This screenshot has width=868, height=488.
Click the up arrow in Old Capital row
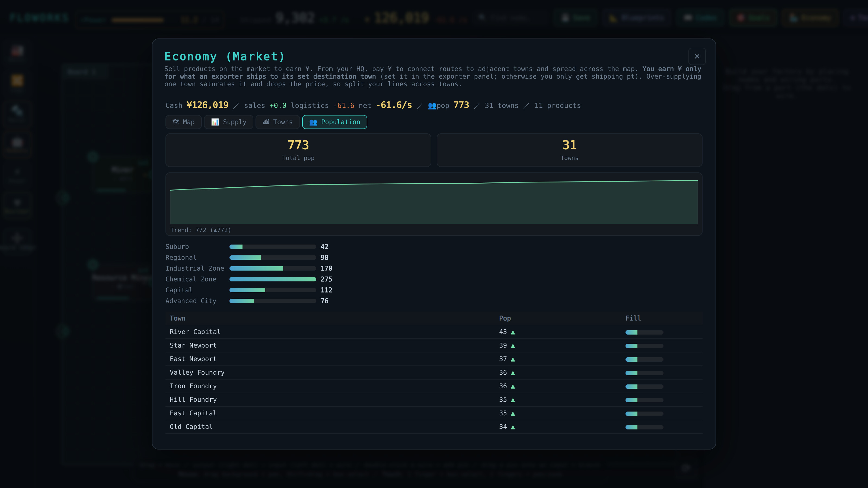(x=513, y=427)
